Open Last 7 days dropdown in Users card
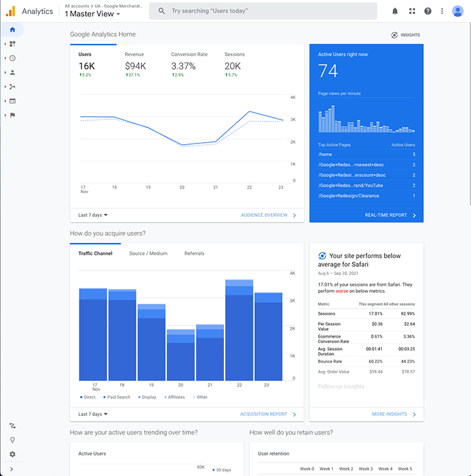471x476 pixels. point(93,215)
